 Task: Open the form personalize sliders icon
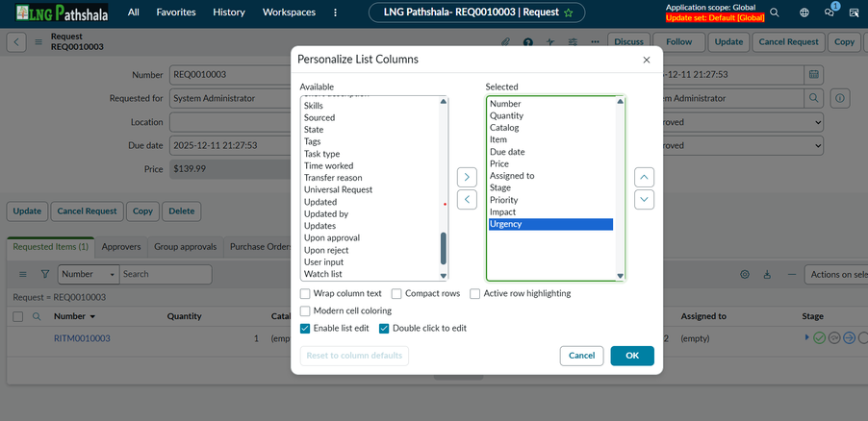click(573, 42)
